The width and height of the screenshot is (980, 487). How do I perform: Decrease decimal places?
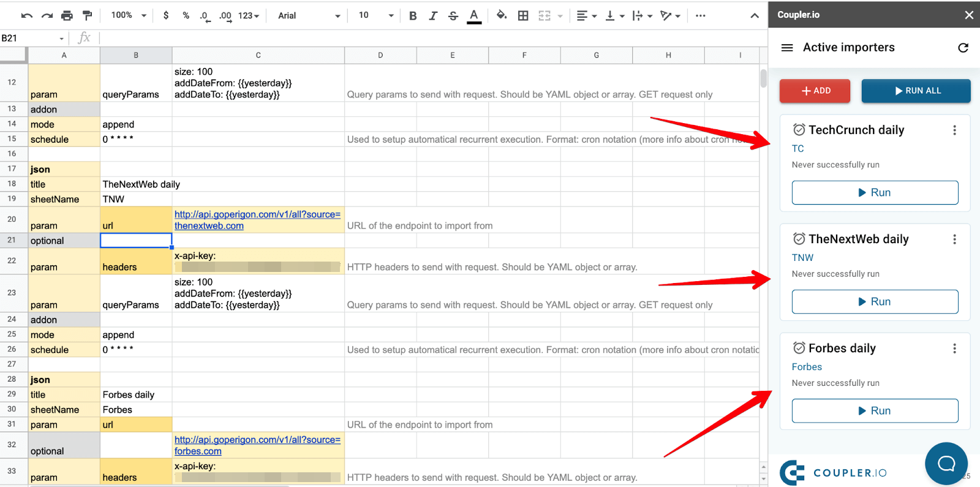click(x=205, y=16)
